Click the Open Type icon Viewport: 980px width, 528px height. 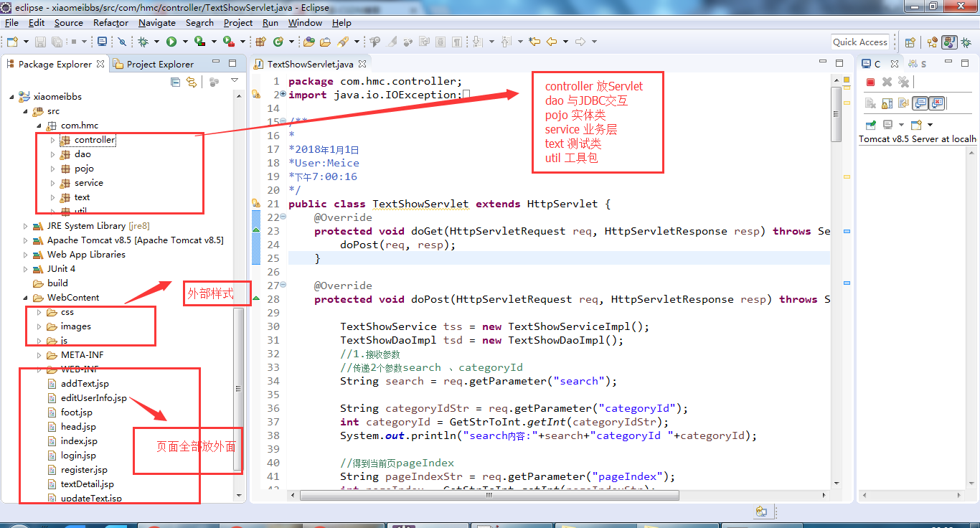pos(310,42)
